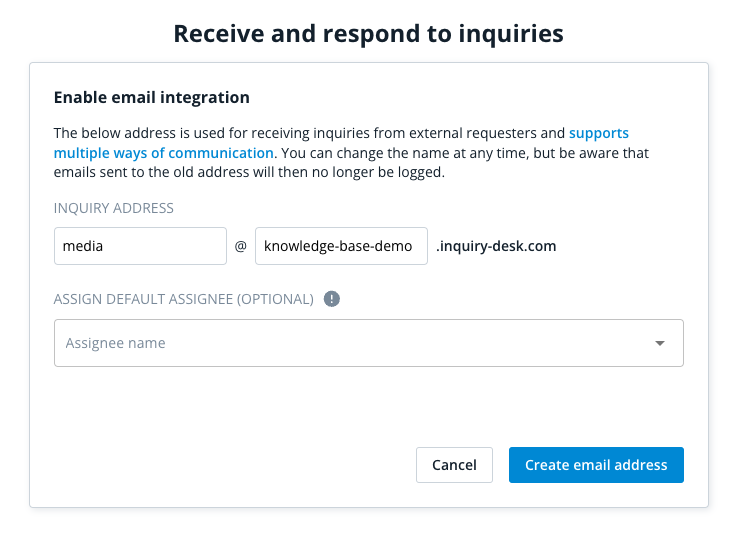Click the Receive and respond to inquiries title
Viewport: 742px width, 536px height.
coord(369,34)
